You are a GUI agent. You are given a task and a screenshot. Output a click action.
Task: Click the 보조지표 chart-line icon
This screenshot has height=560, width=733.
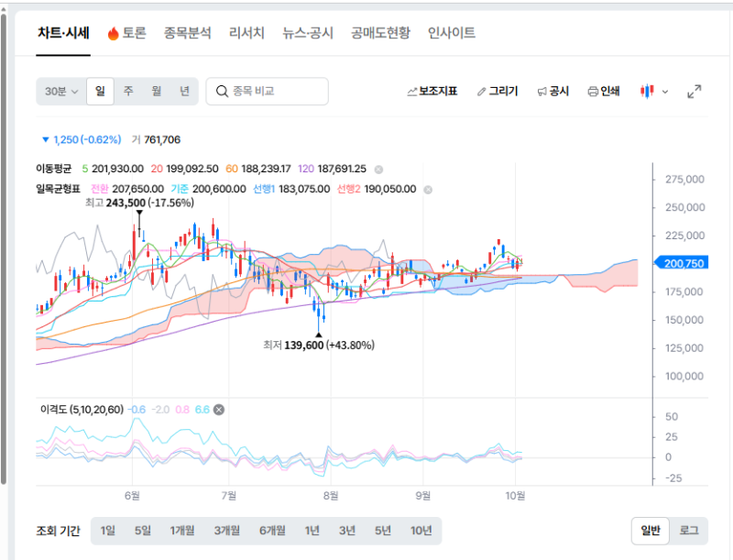pos(411,92)
